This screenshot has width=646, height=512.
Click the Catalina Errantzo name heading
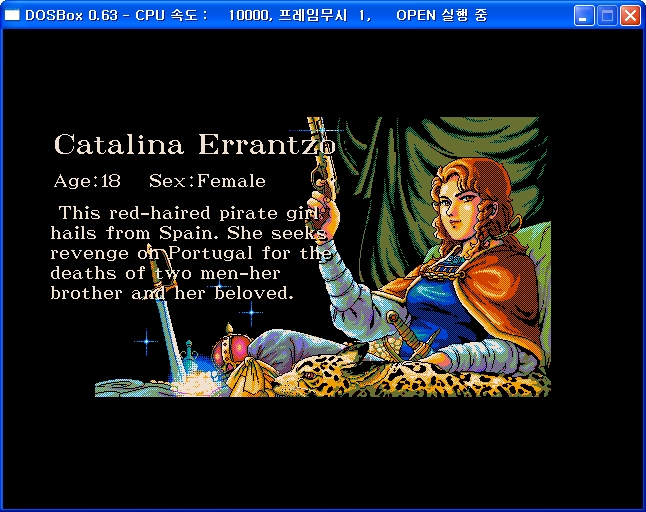(194, 145)
